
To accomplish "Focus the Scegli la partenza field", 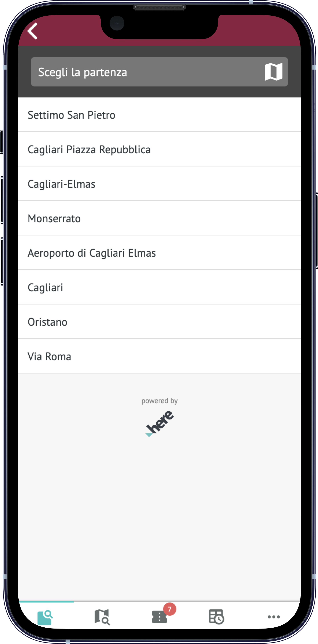I will point(147,72).
